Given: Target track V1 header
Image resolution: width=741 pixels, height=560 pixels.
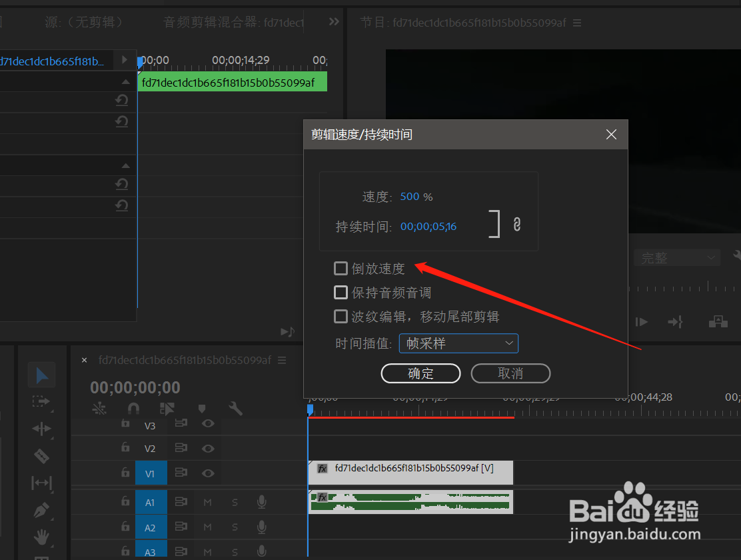Looking at the screenshot, I should pos(151,473).
